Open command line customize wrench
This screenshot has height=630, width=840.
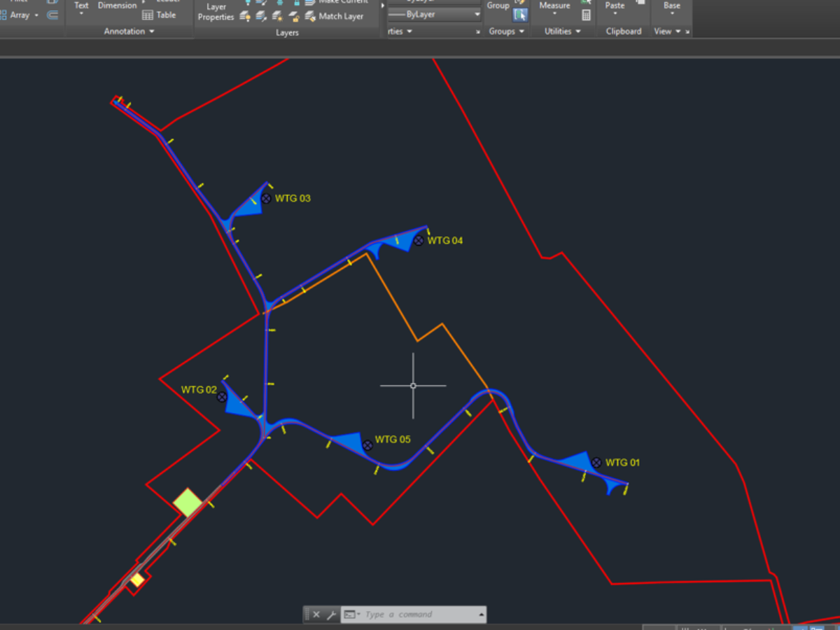(332, 615)
